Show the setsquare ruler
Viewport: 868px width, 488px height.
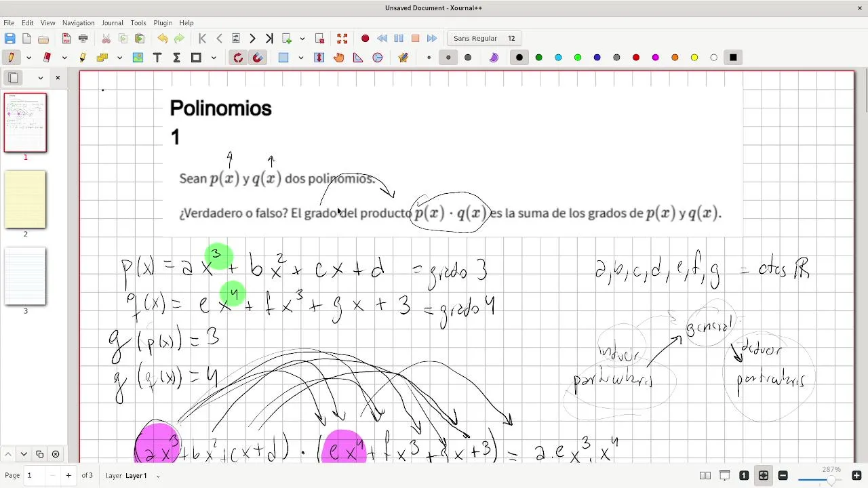358,58
